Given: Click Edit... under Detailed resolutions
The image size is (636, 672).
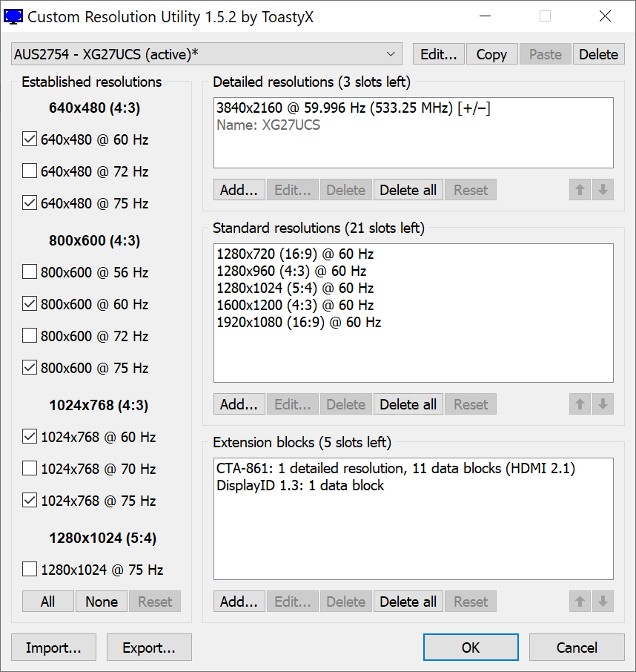Looking at the screenshot, I should tap(293, 190).
